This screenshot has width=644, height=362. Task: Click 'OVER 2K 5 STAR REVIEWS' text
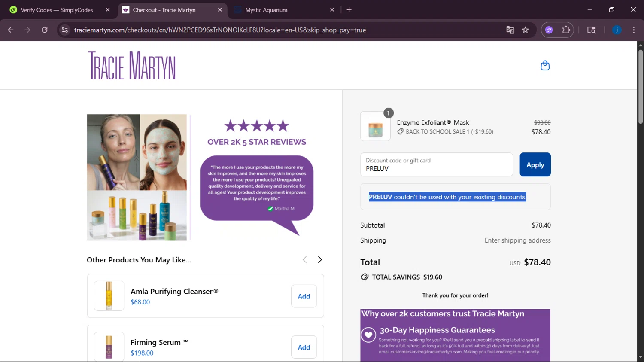tap(257, 142)
